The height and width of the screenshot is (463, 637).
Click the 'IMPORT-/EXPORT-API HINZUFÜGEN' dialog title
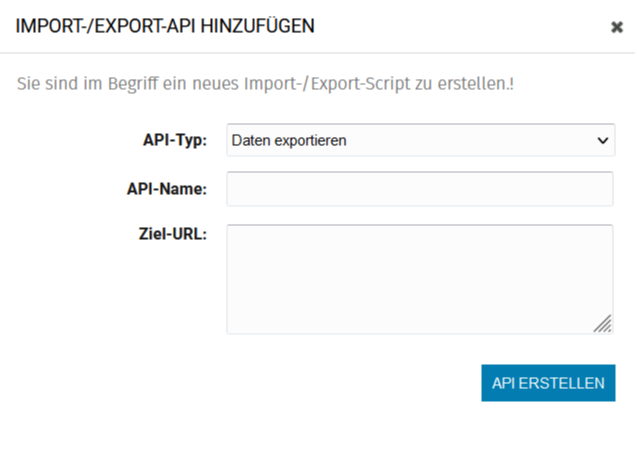[x=165, y=27]
